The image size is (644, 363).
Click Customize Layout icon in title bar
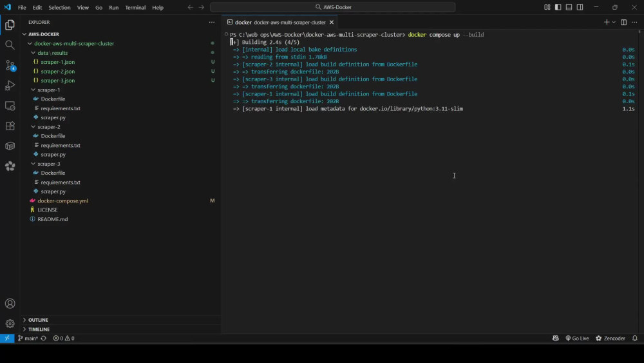[x=547, y=7]
